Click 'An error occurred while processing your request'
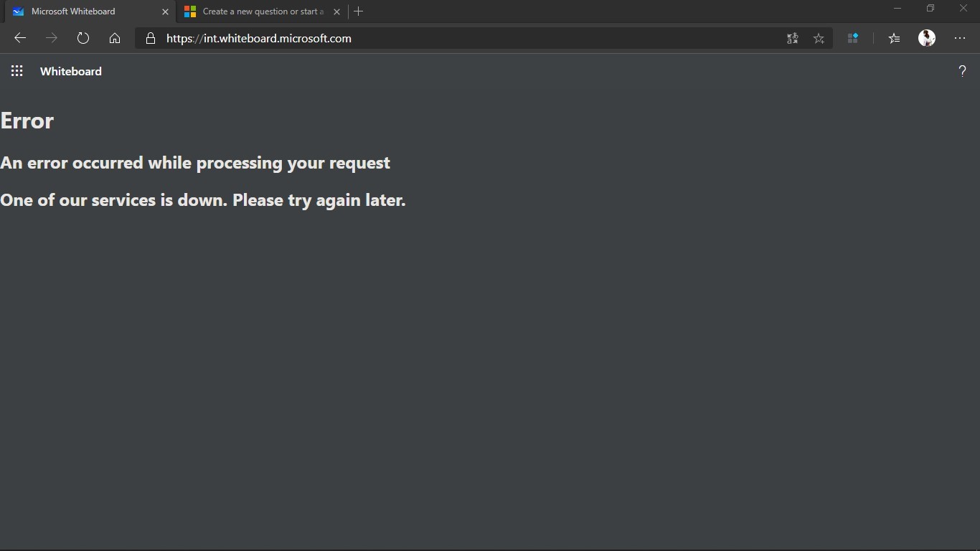Image resolution: width=980 pixels, height=551 pixels. click(x=195, y=163)
